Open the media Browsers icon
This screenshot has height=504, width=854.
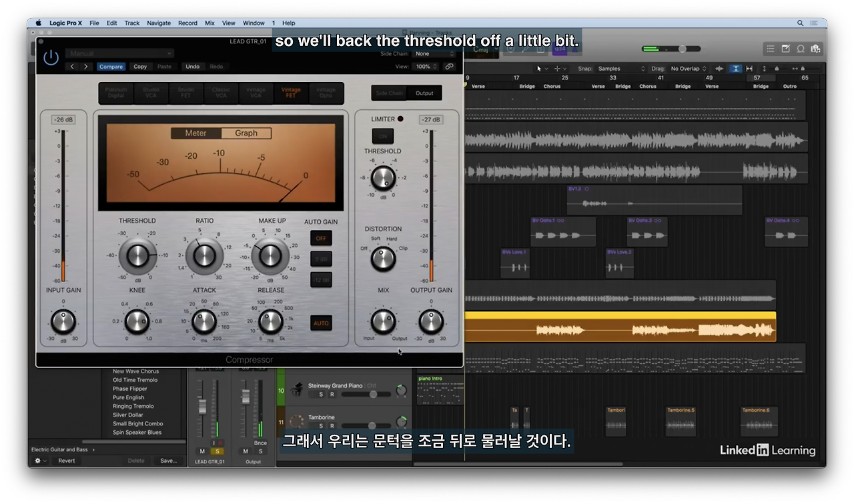[815, 49]
